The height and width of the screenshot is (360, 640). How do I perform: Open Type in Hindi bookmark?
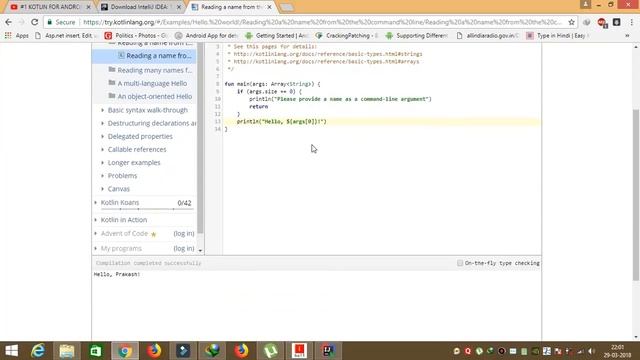(x=557, y=36)
